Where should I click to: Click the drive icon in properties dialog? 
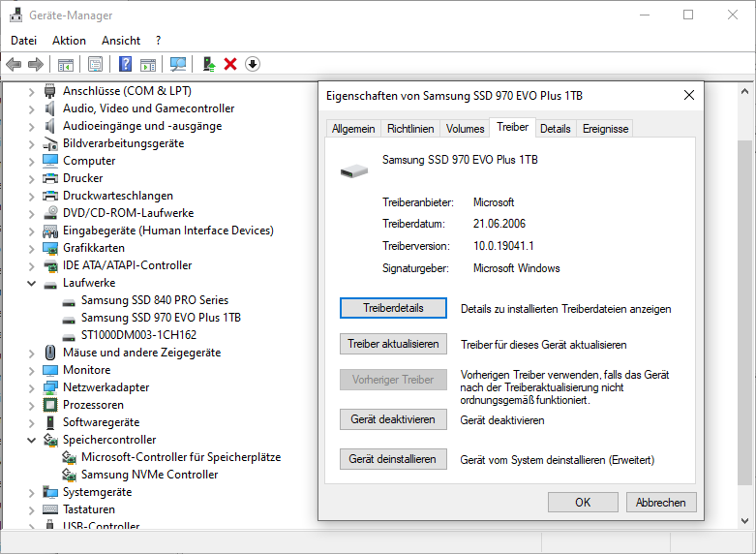click(x=354, y=170)
